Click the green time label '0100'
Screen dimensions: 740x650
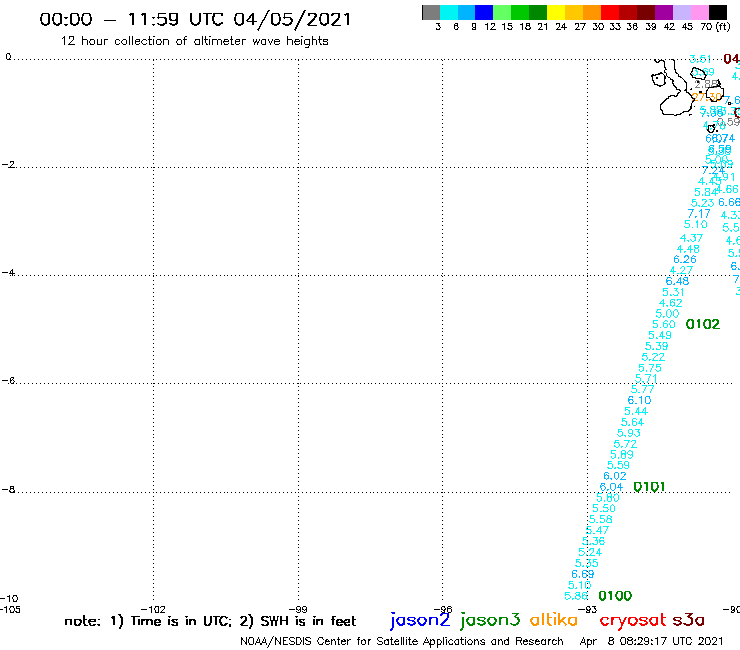615,596
